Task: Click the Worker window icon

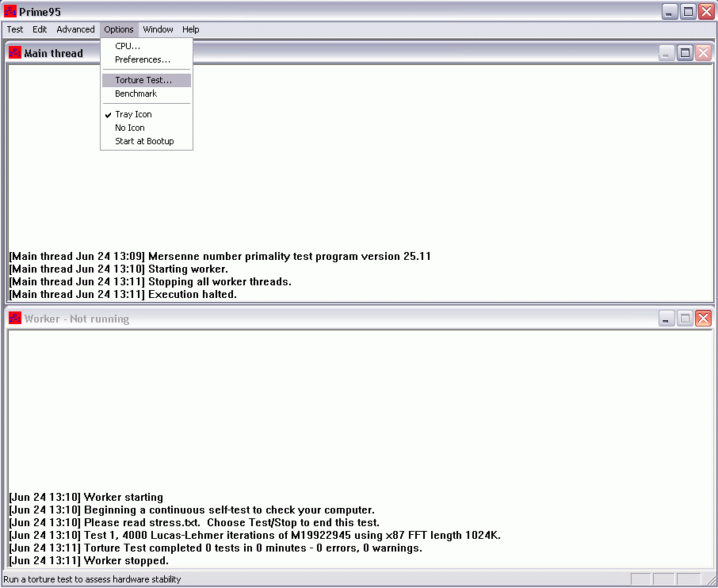Action: (x=15, y=318)
